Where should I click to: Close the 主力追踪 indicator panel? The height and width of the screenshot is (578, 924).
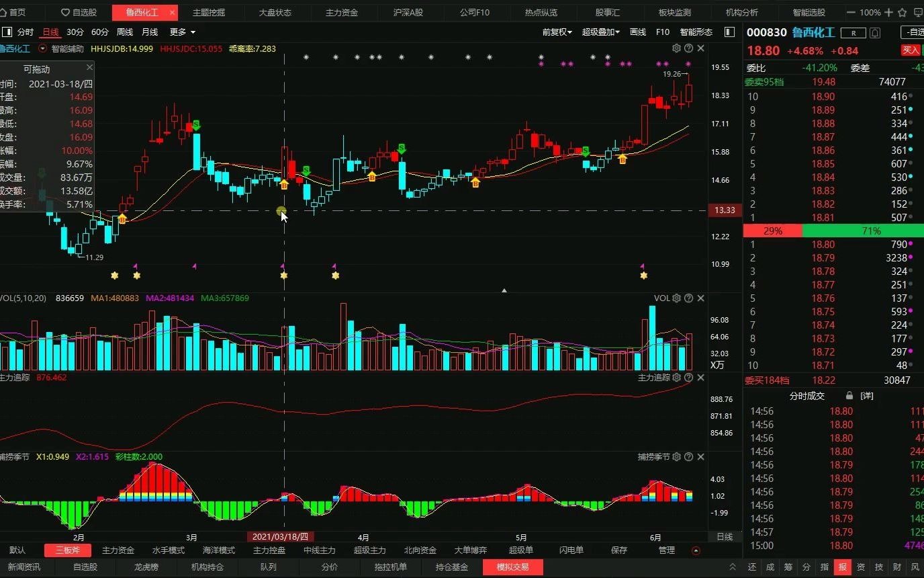[x=701, y=378]
